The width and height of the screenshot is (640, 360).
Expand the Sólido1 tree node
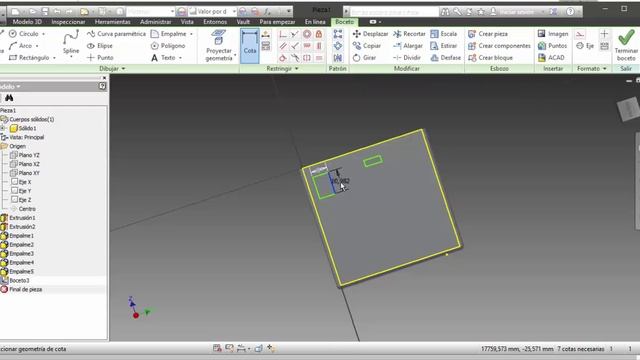3,128
